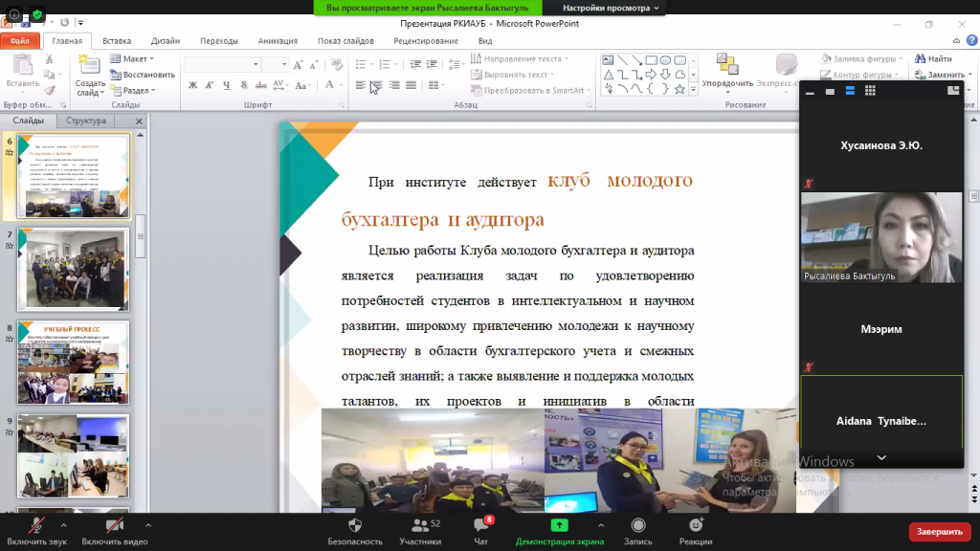Switch to the Анимация ribbon tab
This screenshot has height=551, width=980.
(x=278, y=40)
